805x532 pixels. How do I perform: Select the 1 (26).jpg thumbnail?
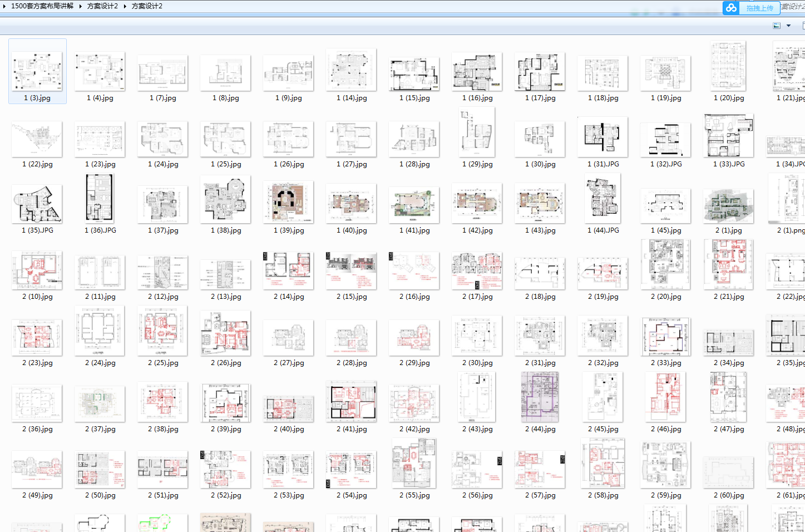click(x=289, y=139)
